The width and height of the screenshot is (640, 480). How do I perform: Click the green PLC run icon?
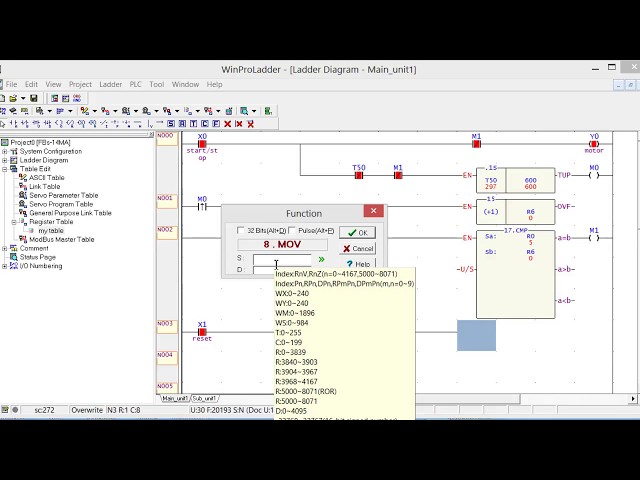point(268,111)
